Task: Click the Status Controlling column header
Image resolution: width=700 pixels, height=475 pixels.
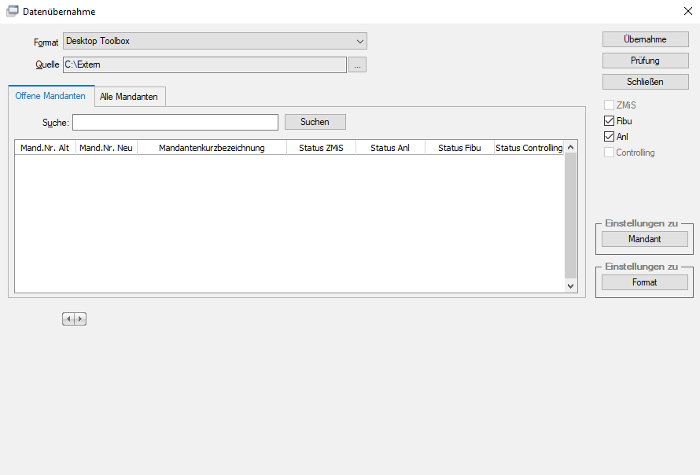Action: click(529, 148)
